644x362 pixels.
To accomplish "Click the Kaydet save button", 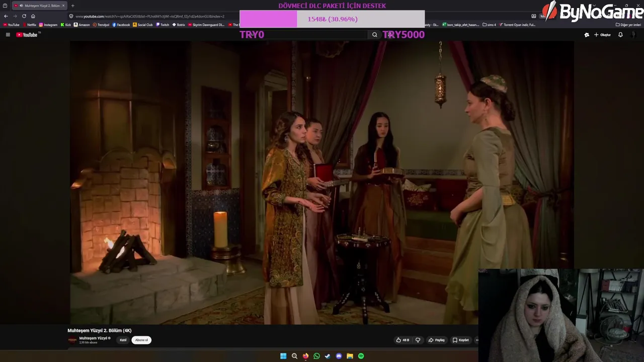I will click(x=460, y=340).
